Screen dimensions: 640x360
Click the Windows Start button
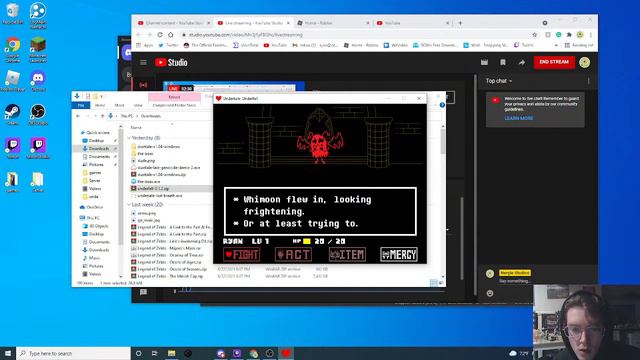(8, 353)
